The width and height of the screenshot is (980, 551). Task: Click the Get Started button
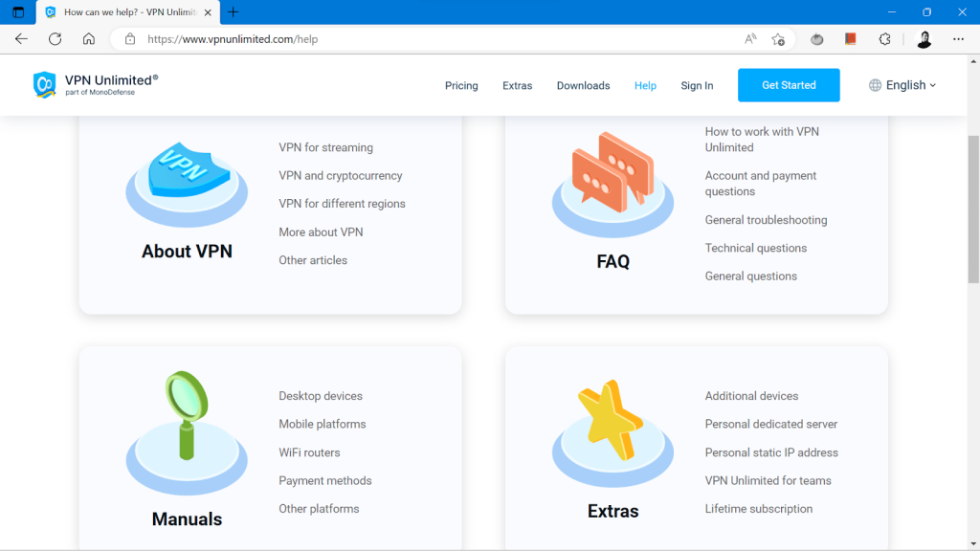pyautogui.click(x=789, y=85)
